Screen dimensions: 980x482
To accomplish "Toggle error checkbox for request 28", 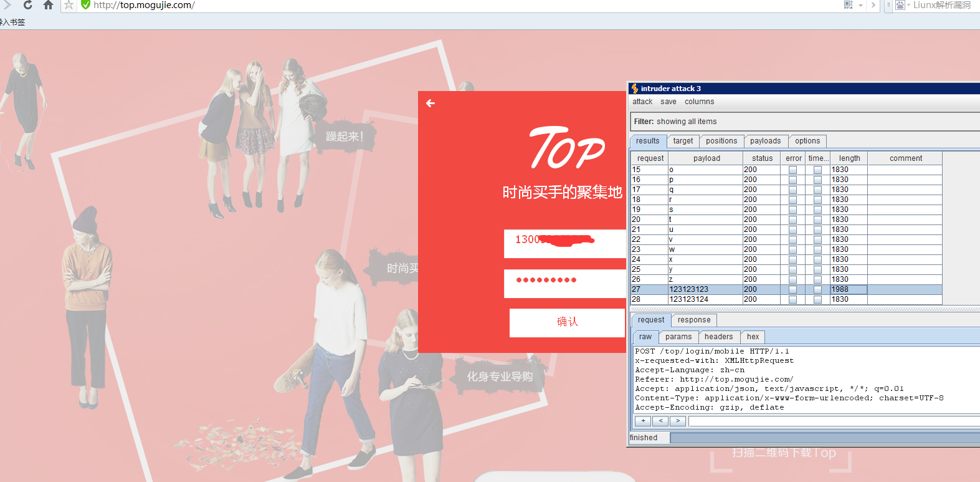I will click(792, 299).
